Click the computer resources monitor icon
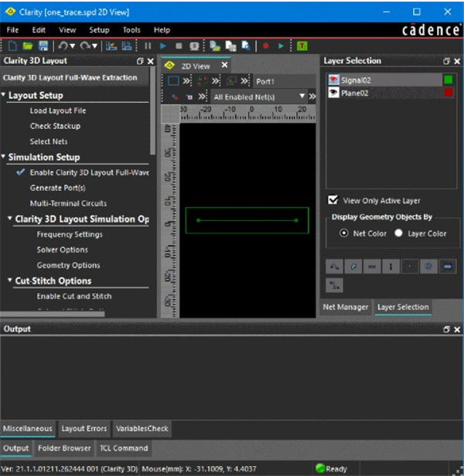This screenshot has height=476, width=464. (x=194, y=46)
